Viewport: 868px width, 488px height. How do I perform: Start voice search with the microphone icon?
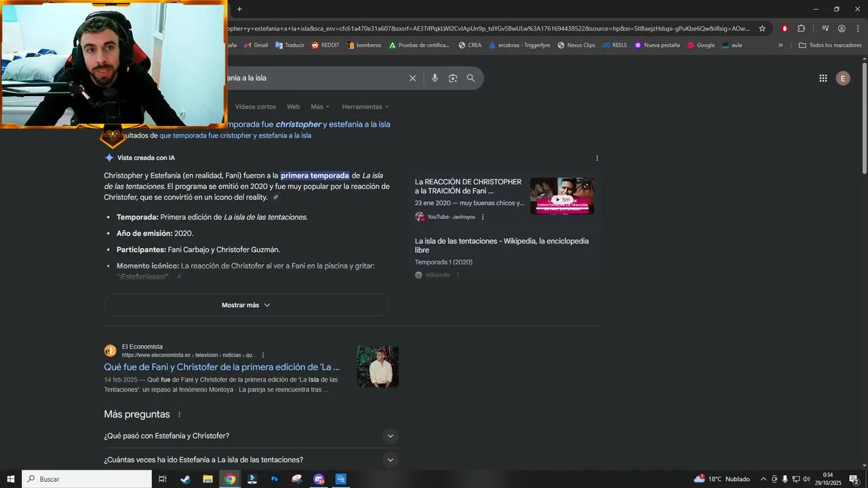(x=435, y=78)
